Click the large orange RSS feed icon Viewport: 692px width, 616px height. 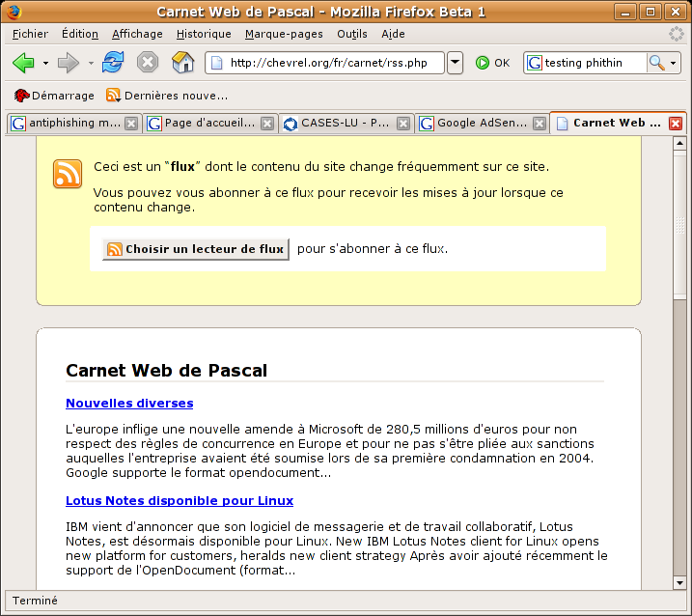point(68,174)
